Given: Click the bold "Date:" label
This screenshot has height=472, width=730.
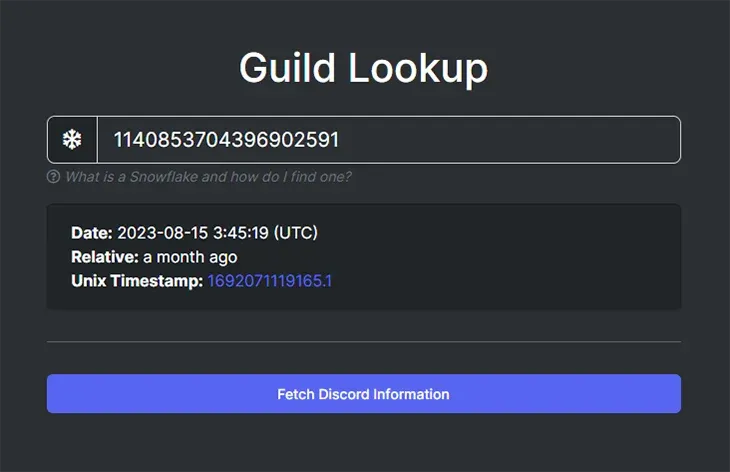Looking at the screenshot, I should coord(92,233).
